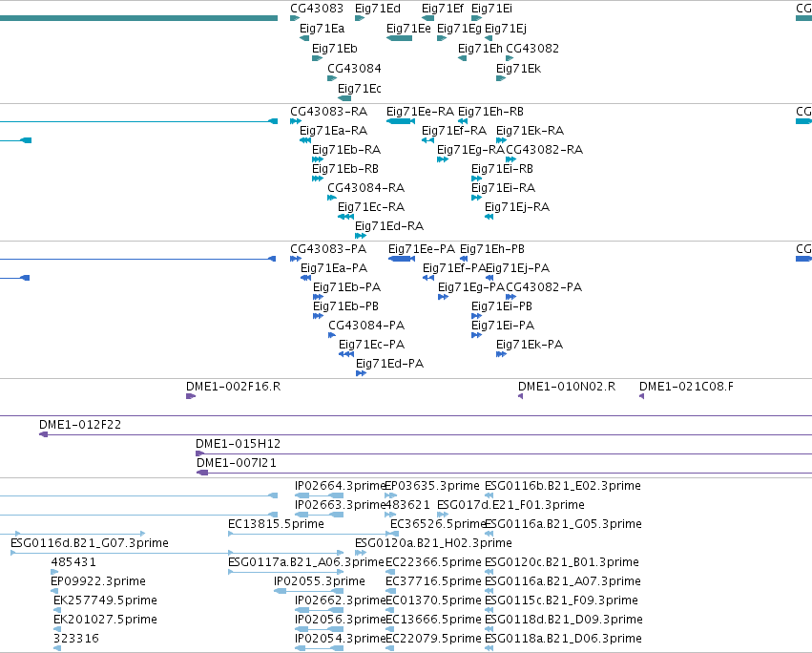Select BAC clone DME1-007I21
The width and height of the screenshot is (812, 653).
pos(236,463)
